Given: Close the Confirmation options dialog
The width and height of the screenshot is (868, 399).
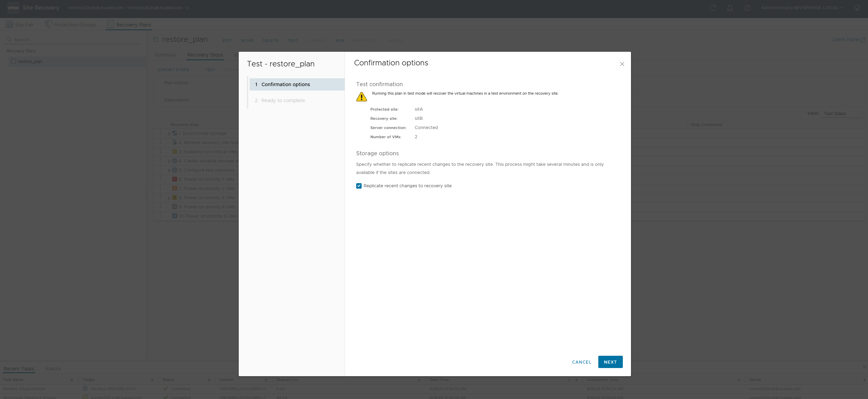Looking at the screenshot, I should [x=622, y=64].
